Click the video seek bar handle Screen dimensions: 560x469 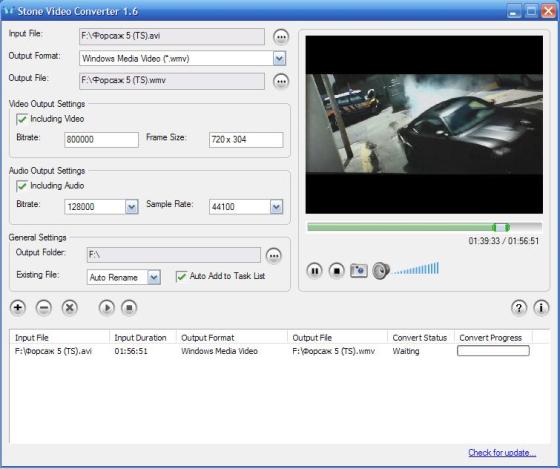click(501, 227)
